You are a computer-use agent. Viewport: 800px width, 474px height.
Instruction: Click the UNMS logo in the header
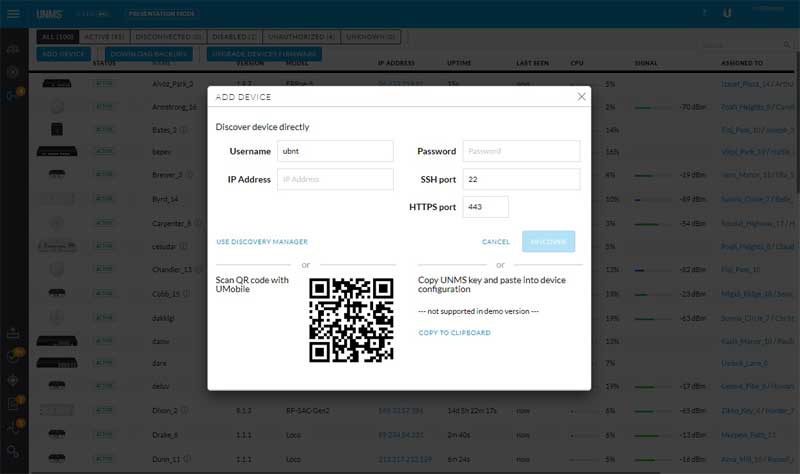49,14
